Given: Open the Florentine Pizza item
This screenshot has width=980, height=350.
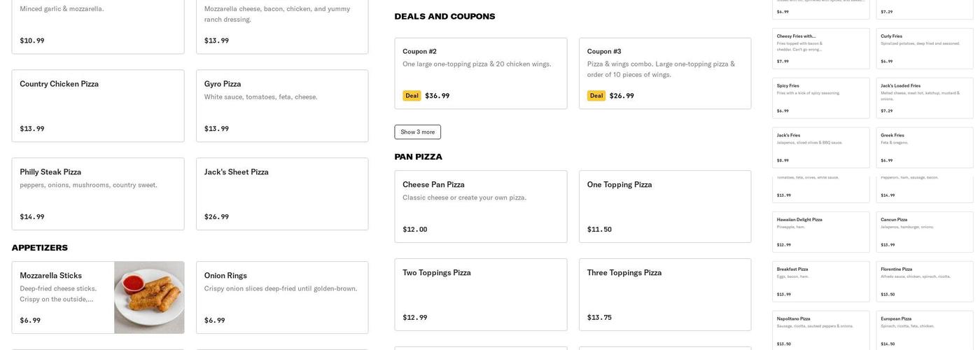Looking at the screenshot, I should [924, 281].
